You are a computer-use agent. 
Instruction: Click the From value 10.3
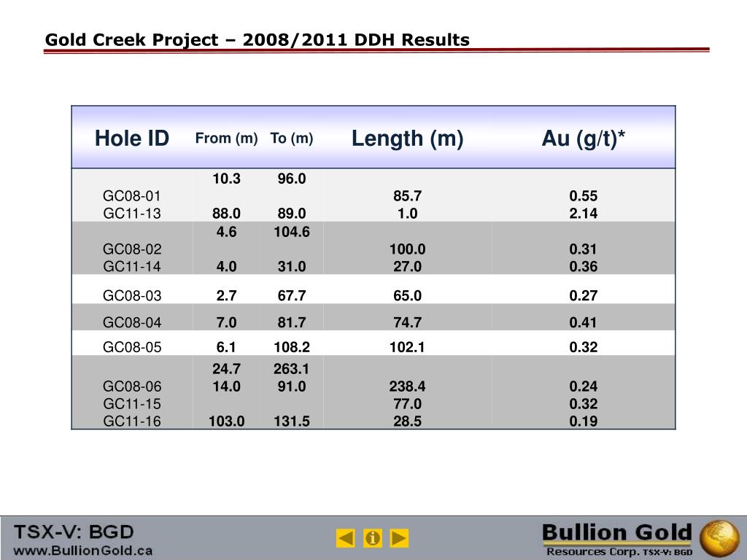coord(226,179)
